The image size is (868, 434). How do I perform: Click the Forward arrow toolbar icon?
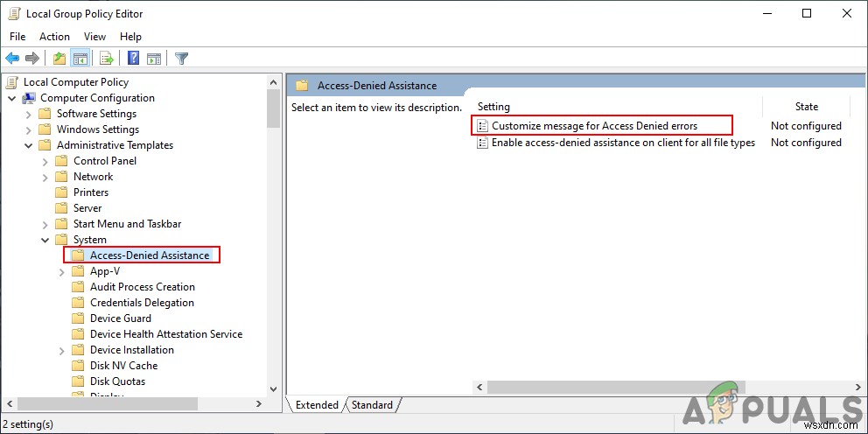coord(32,58)
